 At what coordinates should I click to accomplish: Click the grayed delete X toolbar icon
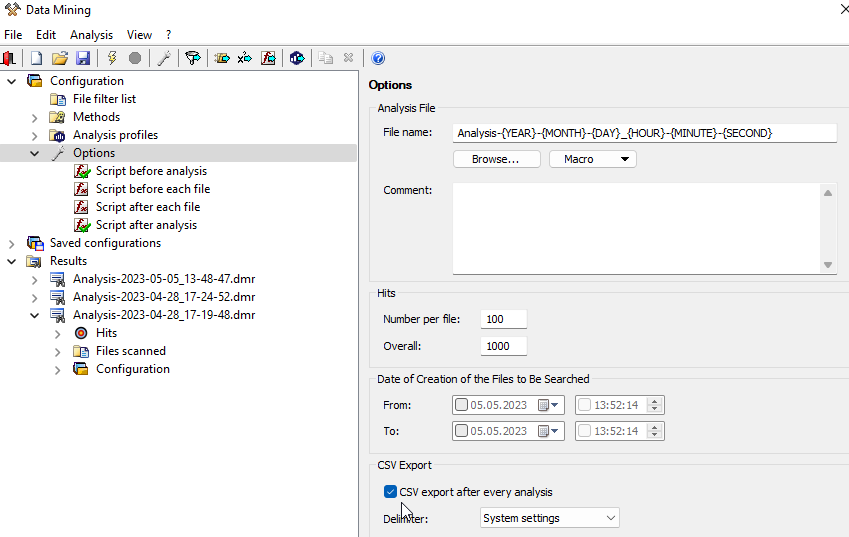tap(349, 57)
